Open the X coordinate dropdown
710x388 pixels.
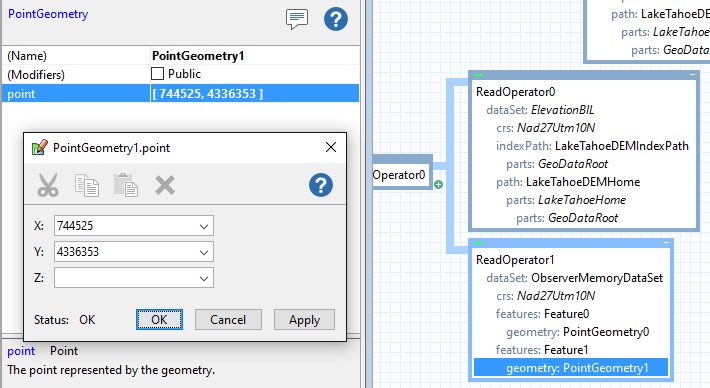(204, 226)
